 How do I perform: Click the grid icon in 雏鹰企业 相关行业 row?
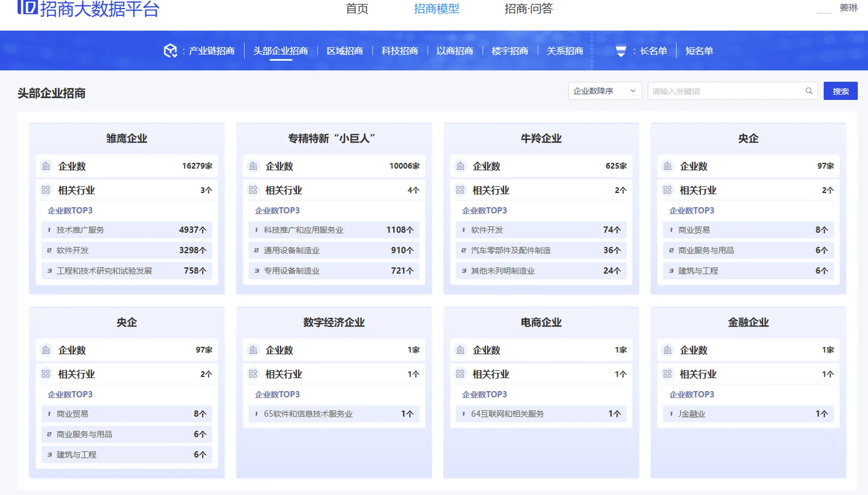pos(46,190)
